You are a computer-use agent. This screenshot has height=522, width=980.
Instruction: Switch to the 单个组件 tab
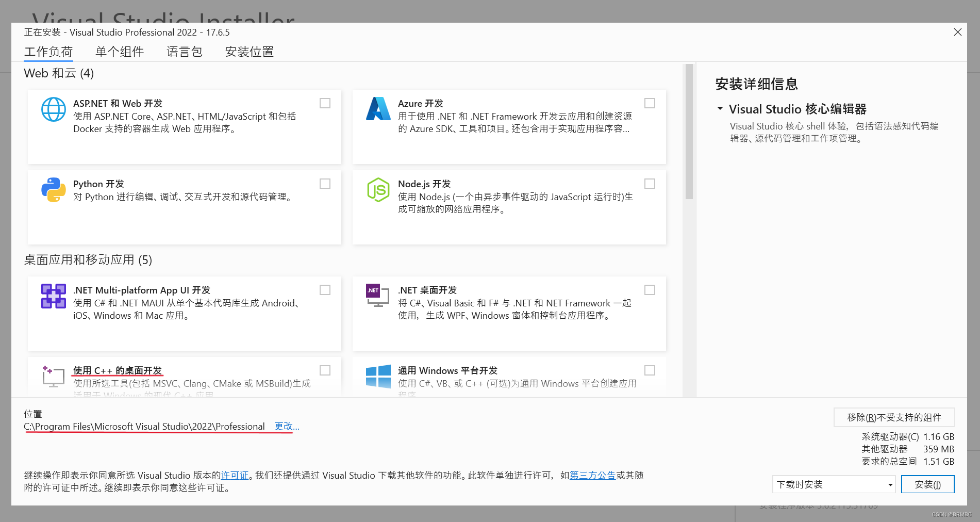120,52
